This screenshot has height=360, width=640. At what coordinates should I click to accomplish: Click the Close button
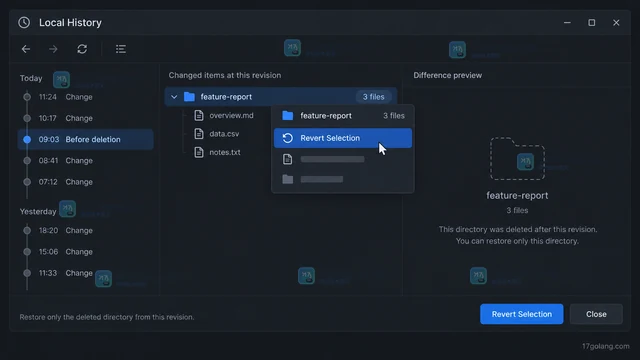pos(596,314)
